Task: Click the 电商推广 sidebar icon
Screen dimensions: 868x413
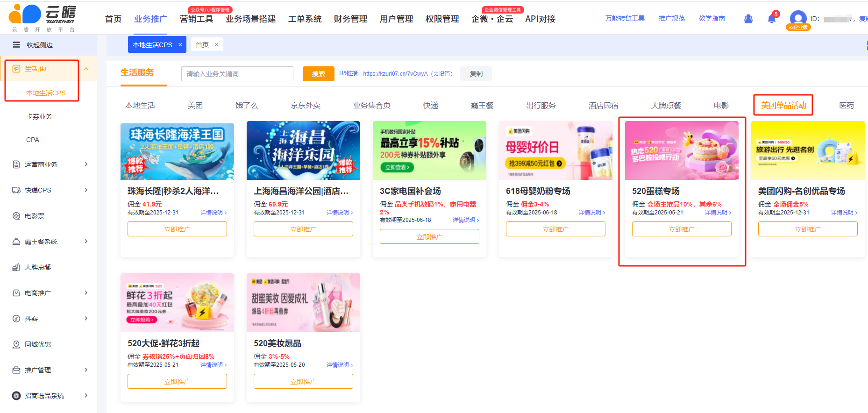Action: coord(16,293)
